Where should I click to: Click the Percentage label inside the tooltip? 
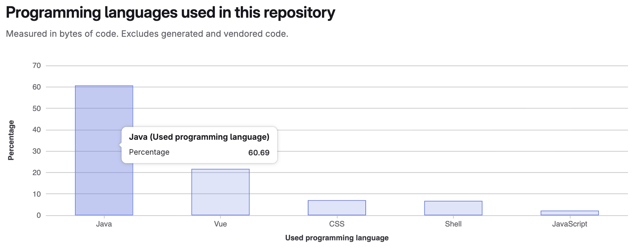click(x=149, y=152)
